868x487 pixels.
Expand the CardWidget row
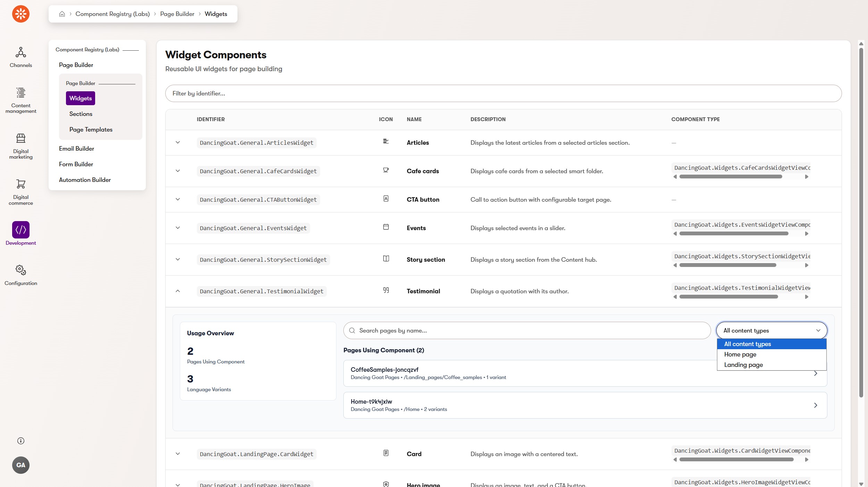(x=178, y=454)
